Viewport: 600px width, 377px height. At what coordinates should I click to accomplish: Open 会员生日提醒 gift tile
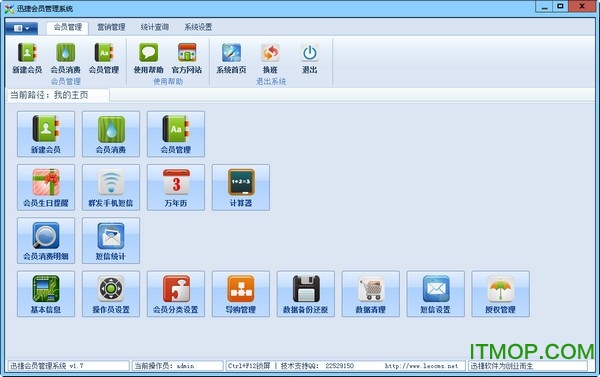click(46, 188)
